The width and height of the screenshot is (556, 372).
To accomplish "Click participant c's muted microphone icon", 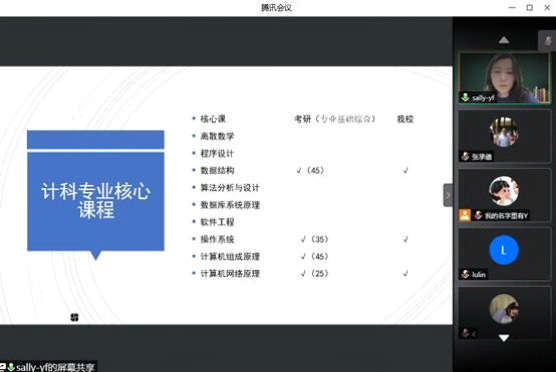I will tap(465, 333).
